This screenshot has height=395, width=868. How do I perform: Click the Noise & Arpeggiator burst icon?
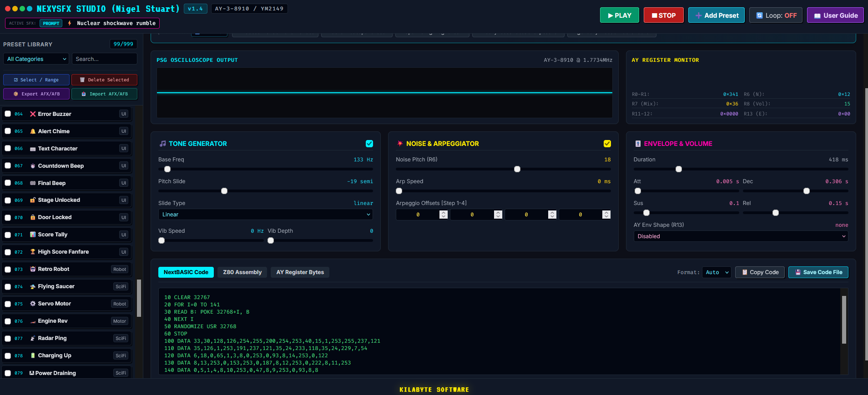click(400, 144)
